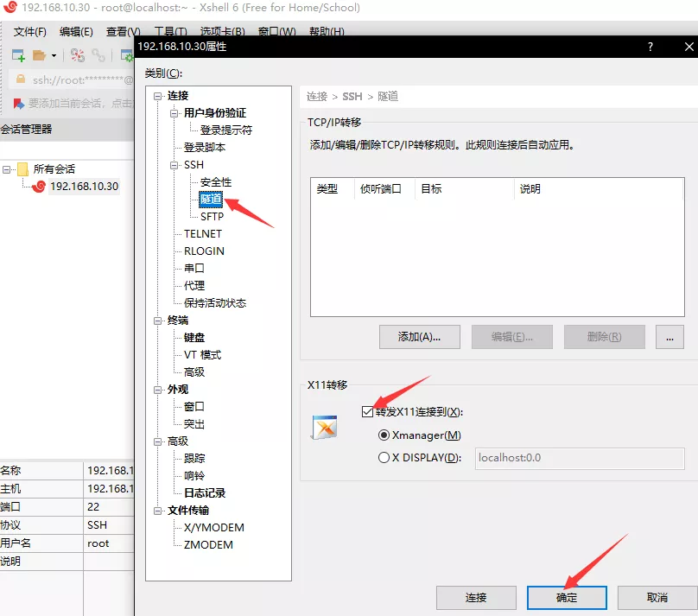Image resolution: width=698 pixels, height=616 pixels.
Task: Click the Xmanager icon in X11 section
Action: [x=325, y=428]
